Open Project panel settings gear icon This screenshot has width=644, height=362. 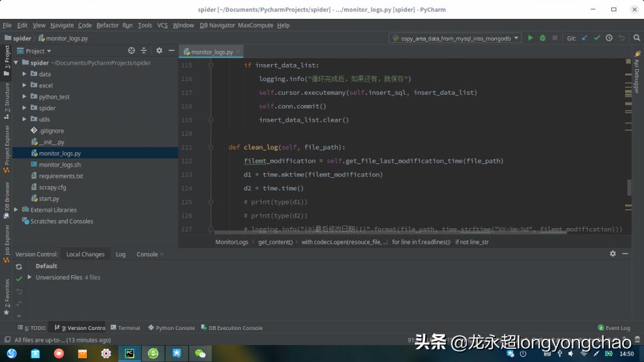point(159,50)
